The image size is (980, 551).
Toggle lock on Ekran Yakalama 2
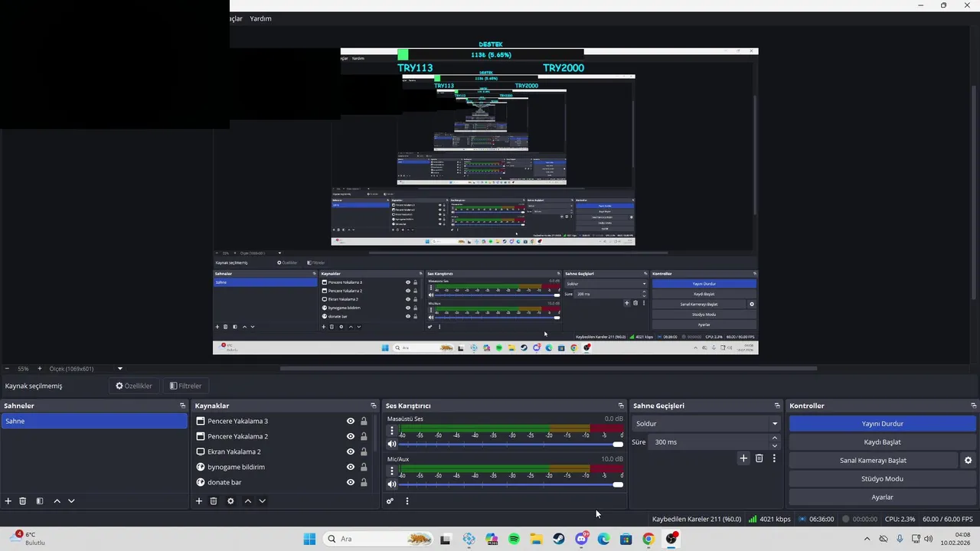click(364, 452)
